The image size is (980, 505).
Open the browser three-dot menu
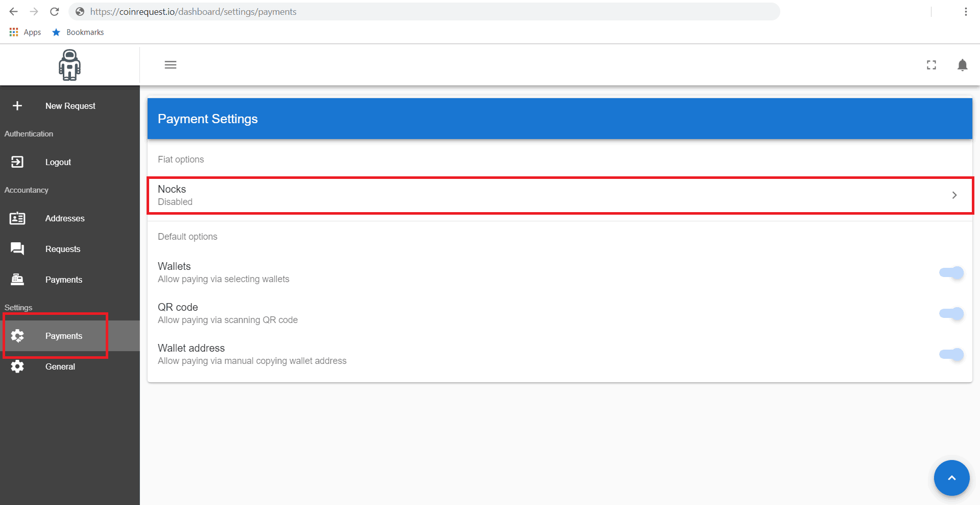click(x=965, y=12)
